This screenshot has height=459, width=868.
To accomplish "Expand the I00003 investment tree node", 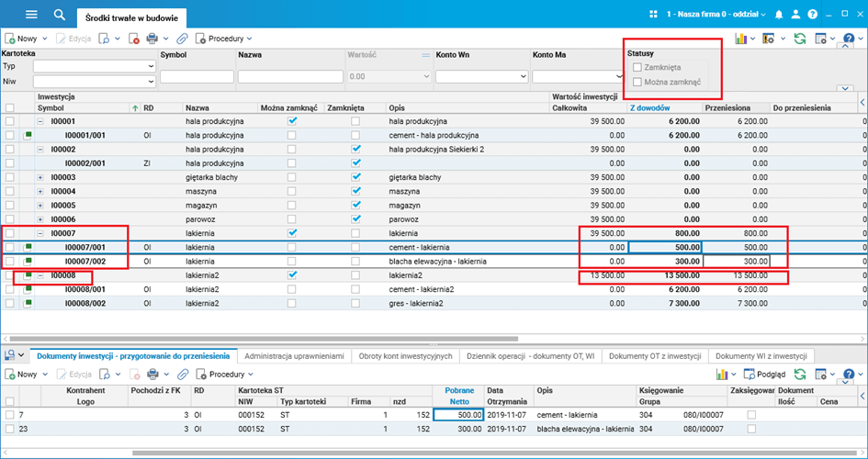I will click(x=39, y=177).
